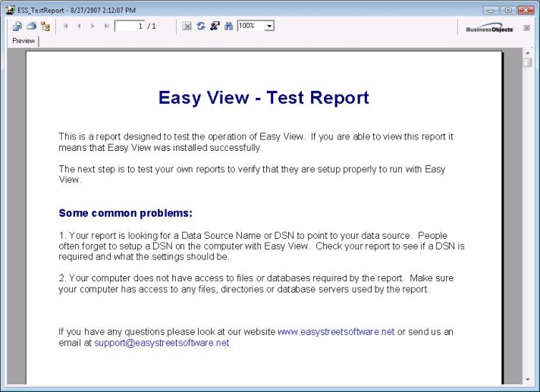Click the binoculars Find Text icon
540x392 pixels.
coord(228,26)
